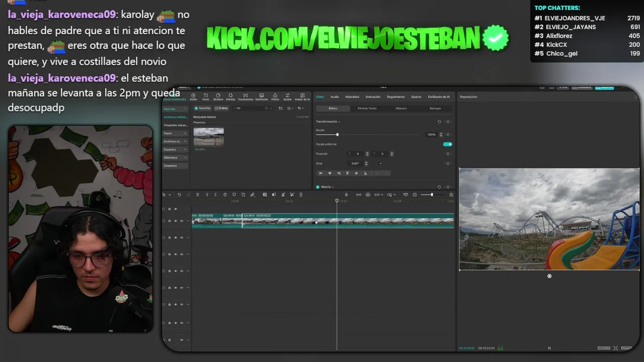The height and width of the screenshot is (362, 644).
Task: Switch to the Animación tab
Action: 373,97
